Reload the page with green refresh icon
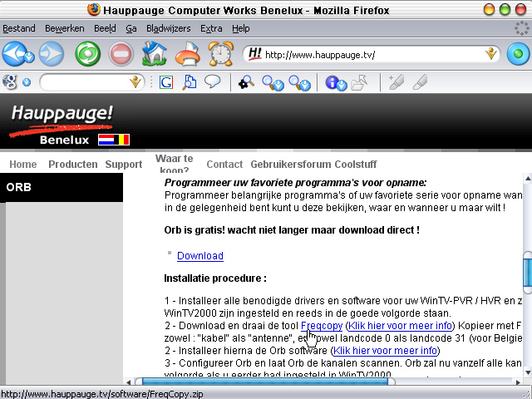Screen dimensions: 532x399 tap(88, 53)
